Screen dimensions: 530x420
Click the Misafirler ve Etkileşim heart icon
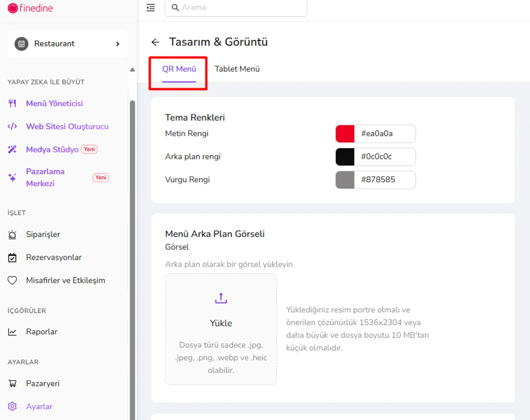click(12, 280)
